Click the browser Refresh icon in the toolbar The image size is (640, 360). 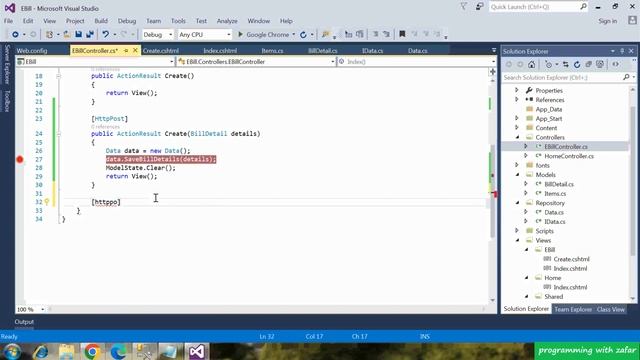point(303,35)
